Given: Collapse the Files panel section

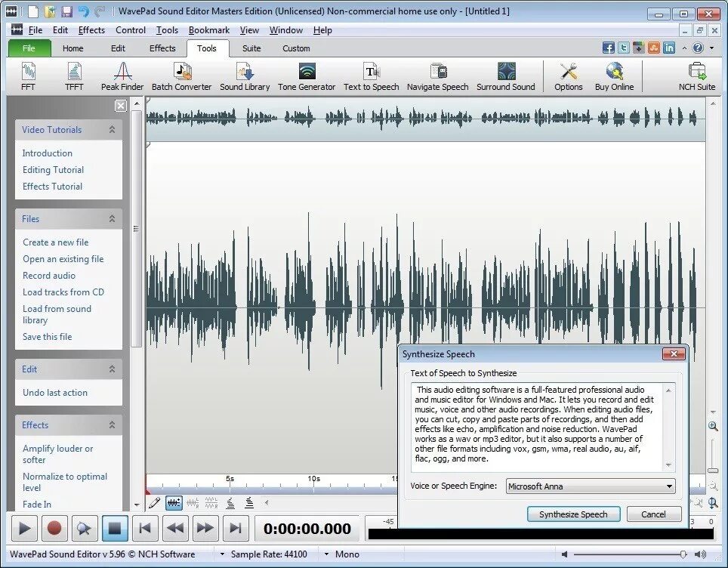Looking at the screenshot, I should [112, 219].
